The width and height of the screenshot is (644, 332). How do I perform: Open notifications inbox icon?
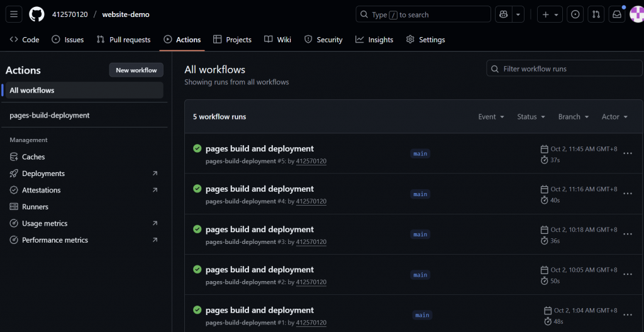pos(617,14)
